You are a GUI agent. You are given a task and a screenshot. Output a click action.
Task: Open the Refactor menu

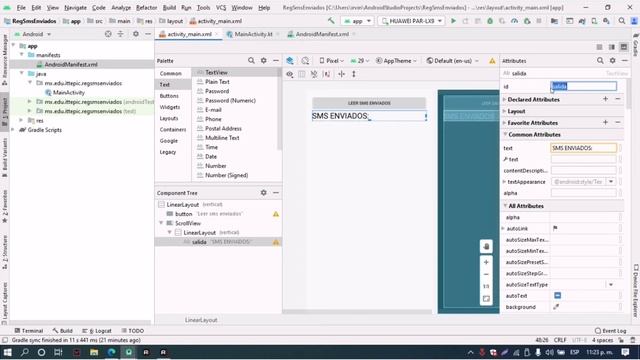146,7
